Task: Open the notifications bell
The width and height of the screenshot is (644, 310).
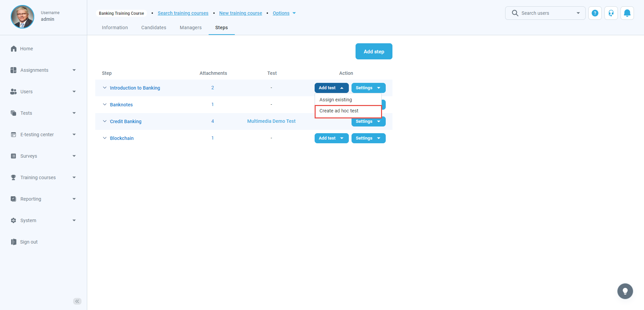Action: [627, 13]
